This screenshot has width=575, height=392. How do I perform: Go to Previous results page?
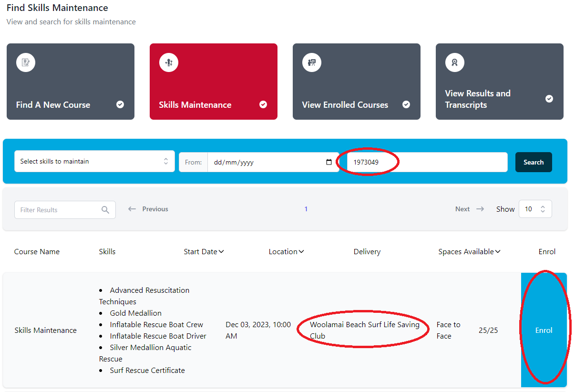coord(148,209)
